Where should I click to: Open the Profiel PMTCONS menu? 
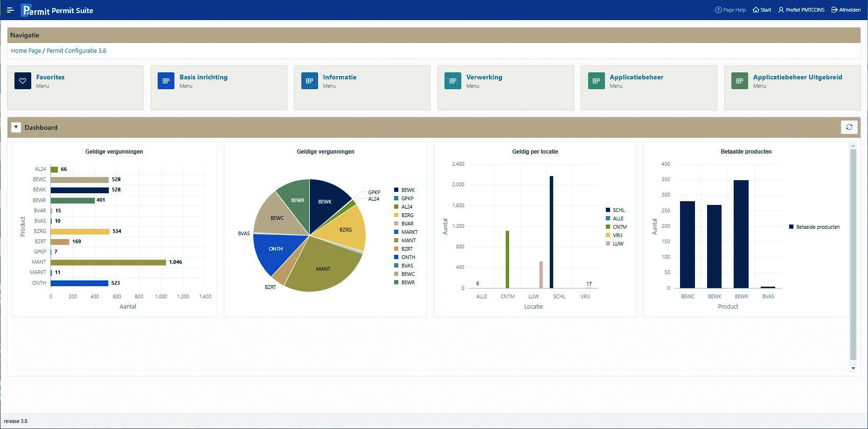pyautogui.click(x=801, y=9)
